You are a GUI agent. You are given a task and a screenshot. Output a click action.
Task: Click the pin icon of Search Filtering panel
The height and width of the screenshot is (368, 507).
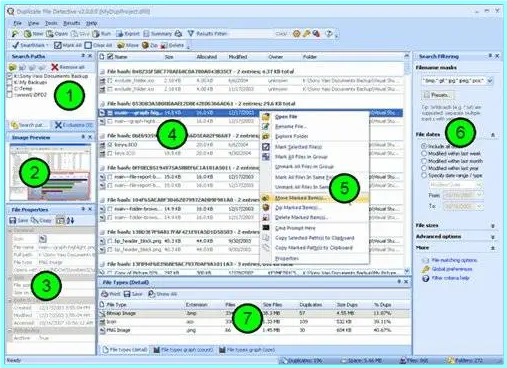490,56
